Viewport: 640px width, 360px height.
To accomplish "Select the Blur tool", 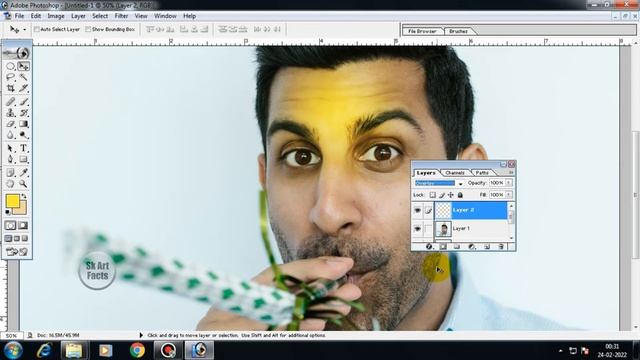I will (x=11, y=135).
